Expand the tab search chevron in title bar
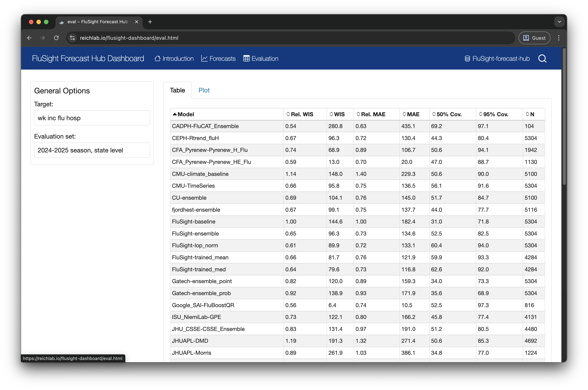Image resolution: width=588 pixels, height=390 pixels. point(559,22)
